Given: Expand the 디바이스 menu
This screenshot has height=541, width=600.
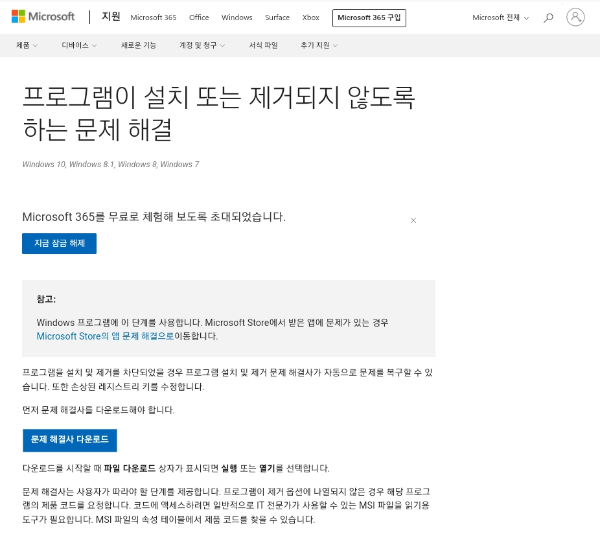Looking at the screenshot, I should point(79,46).
